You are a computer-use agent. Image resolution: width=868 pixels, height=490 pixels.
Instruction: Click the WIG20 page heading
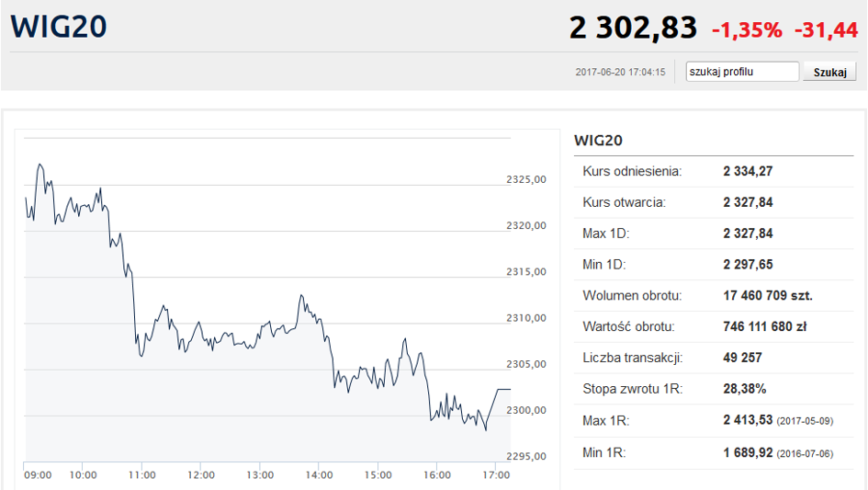[59, 27]
